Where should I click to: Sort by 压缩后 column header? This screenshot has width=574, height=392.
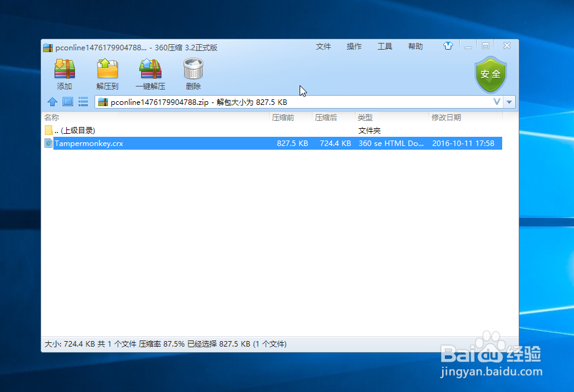point(334,117)
